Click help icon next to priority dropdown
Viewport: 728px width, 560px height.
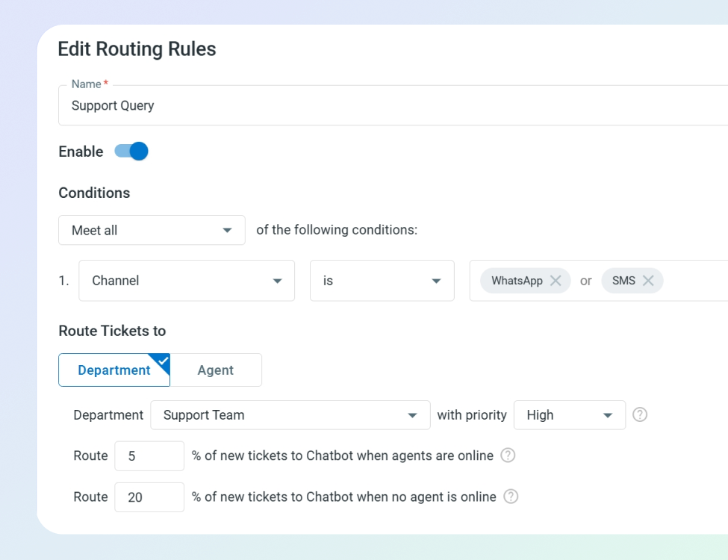point(640,414)
